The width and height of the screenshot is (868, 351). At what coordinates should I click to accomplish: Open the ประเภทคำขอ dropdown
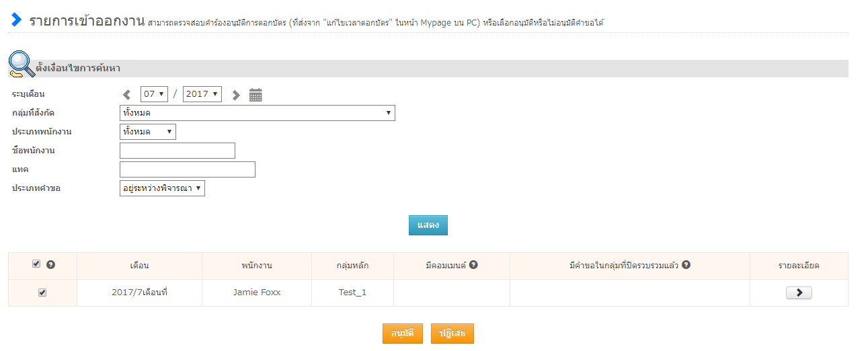point(162,188)
